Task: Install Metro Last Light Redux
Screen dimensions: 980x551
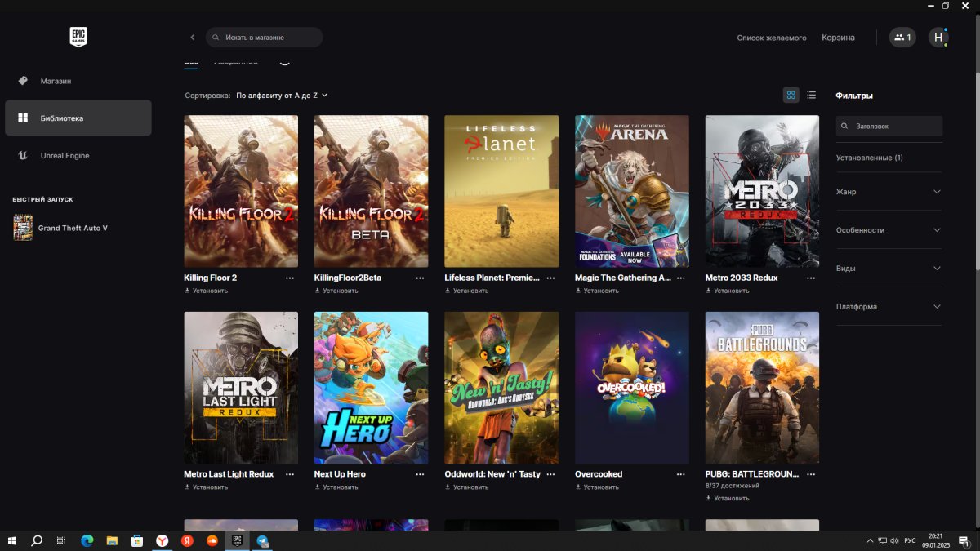Action: pos(206,487)
